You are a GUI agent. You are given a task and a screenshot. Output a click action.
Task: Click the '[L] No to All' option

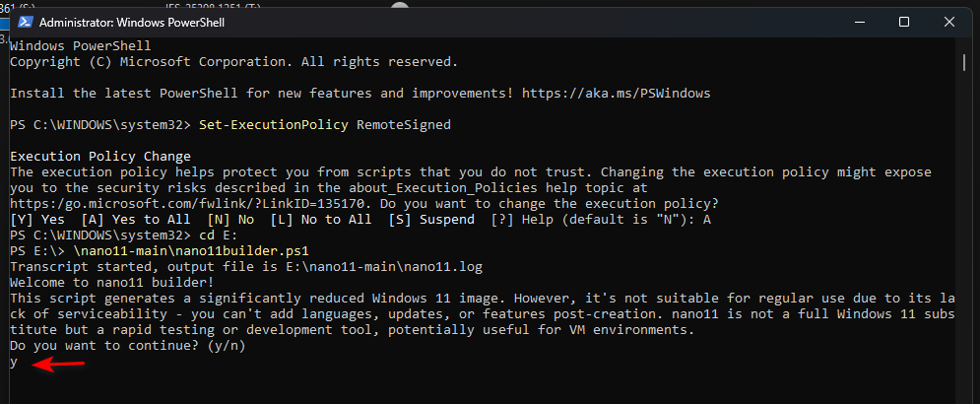tap(321, 220)
